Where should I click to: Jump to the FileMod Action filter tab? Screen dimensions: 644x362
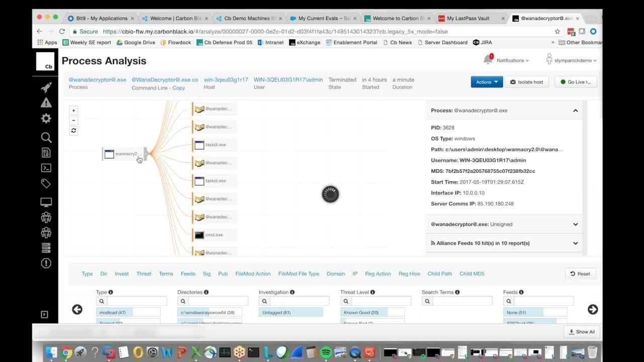pos(253,274)
